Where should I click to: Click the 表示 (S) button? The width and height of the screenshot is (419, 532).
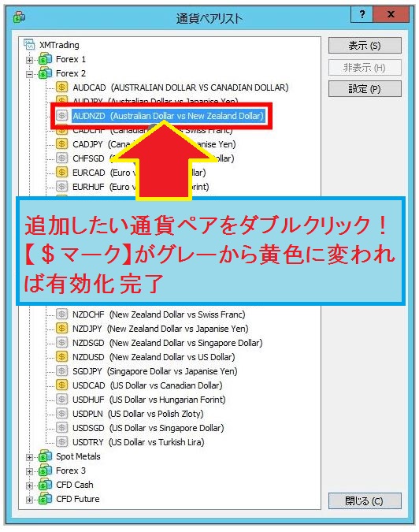tap(365, 46)
